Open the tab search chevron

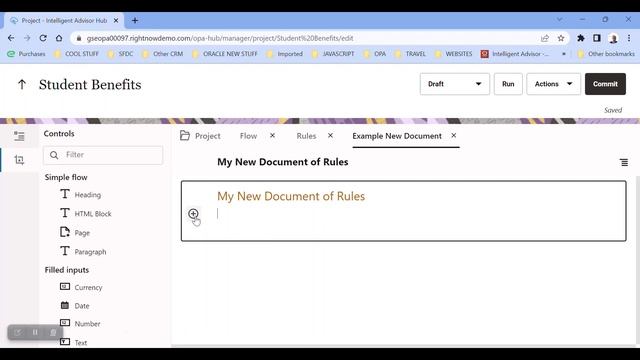[x=560, y=19]
